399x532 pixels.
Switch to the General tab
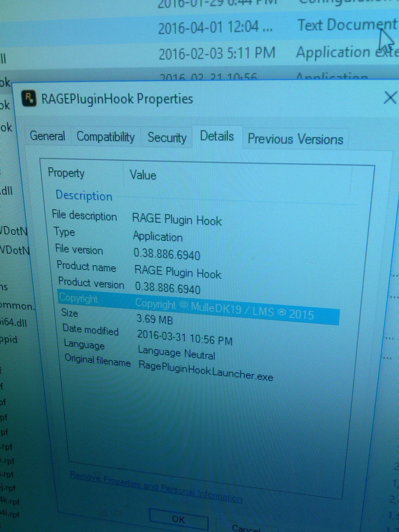point(47,136)
